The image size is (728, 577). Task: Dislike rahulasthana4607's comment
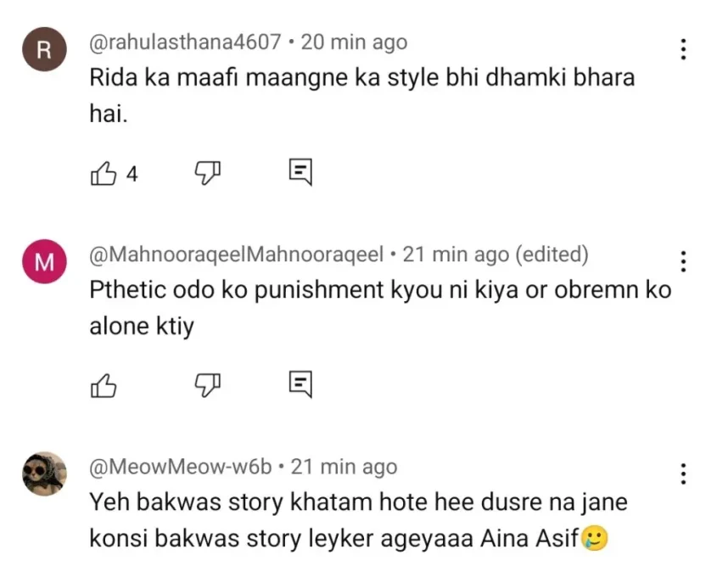click(208, 174)
